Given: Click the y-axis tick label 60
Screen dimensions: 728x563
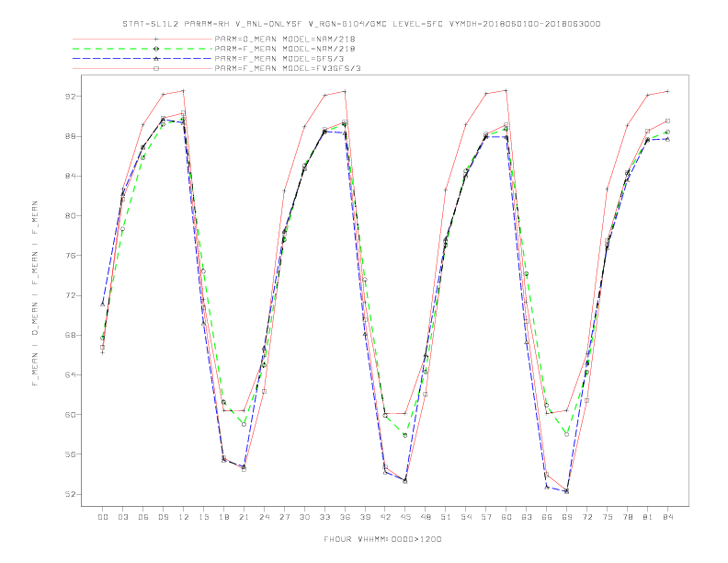Looking at the screenshot, I should (x=70, y=414).
